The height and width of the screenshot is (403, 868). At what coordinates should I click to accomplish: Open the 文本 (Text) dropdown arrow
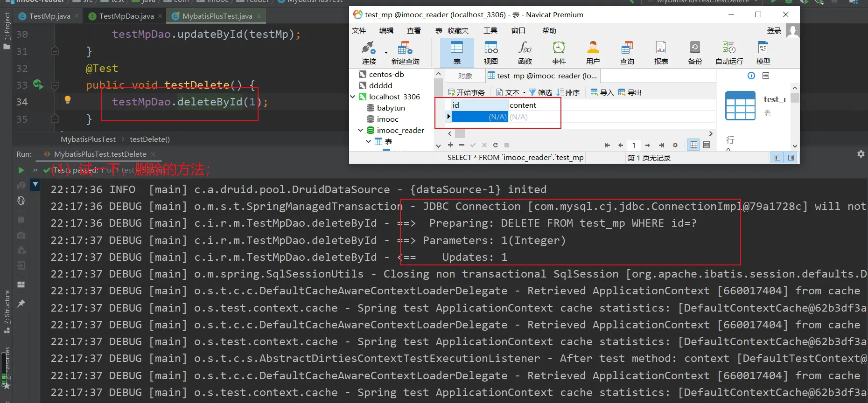[x=524, y=92]
